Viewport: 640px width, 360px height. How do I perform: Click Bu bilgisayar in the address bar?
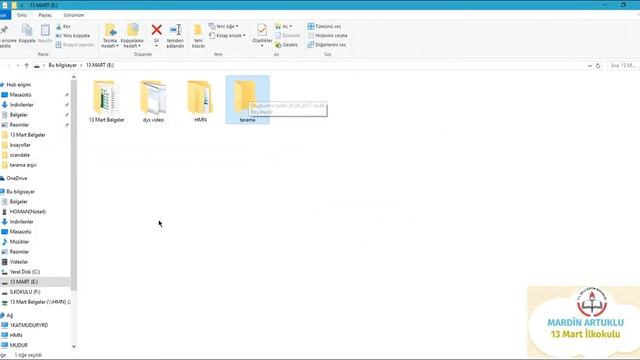pos(62,65)
